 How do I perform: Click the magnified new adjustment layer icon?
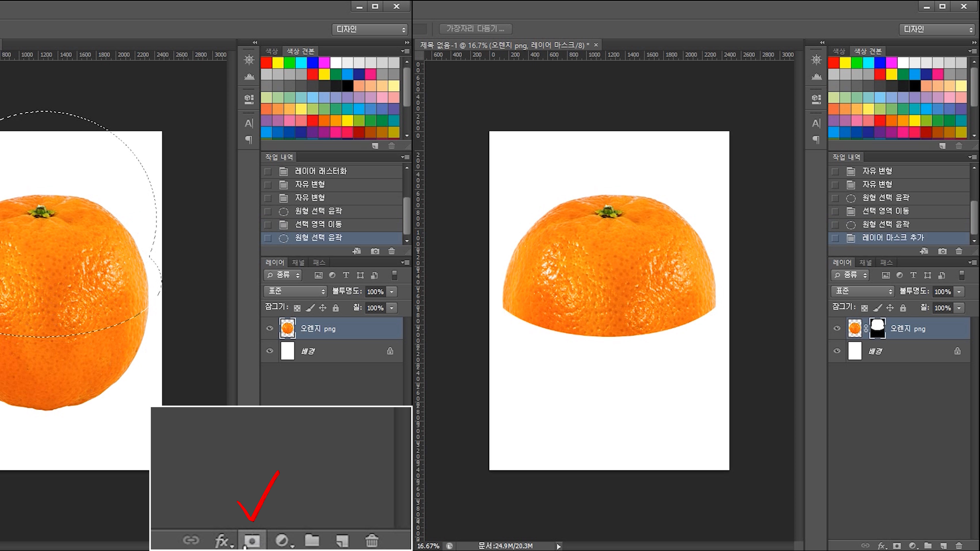282,540
